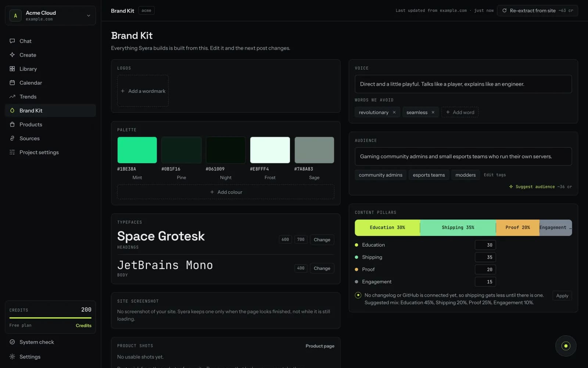Click Re-extract from site button
588x368 pixels.
(537, 11)
